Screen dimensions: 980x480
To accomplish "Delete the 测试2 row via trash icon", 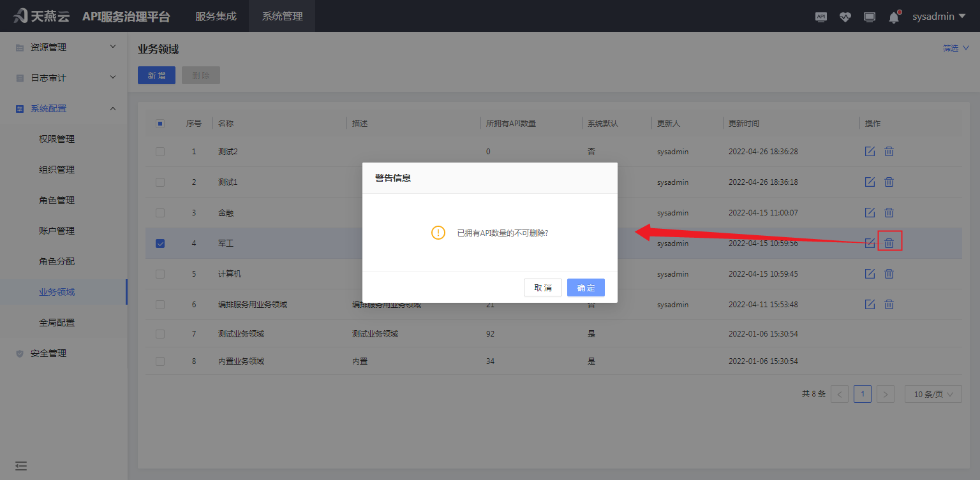I will point(889,151).
